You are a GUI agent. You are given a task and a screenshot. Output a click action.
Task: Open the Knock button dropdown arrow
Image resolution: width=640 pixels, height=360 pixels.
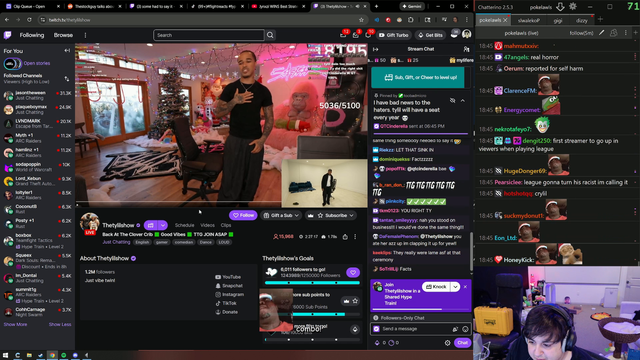pyautogui.click(x=455, y=287)
